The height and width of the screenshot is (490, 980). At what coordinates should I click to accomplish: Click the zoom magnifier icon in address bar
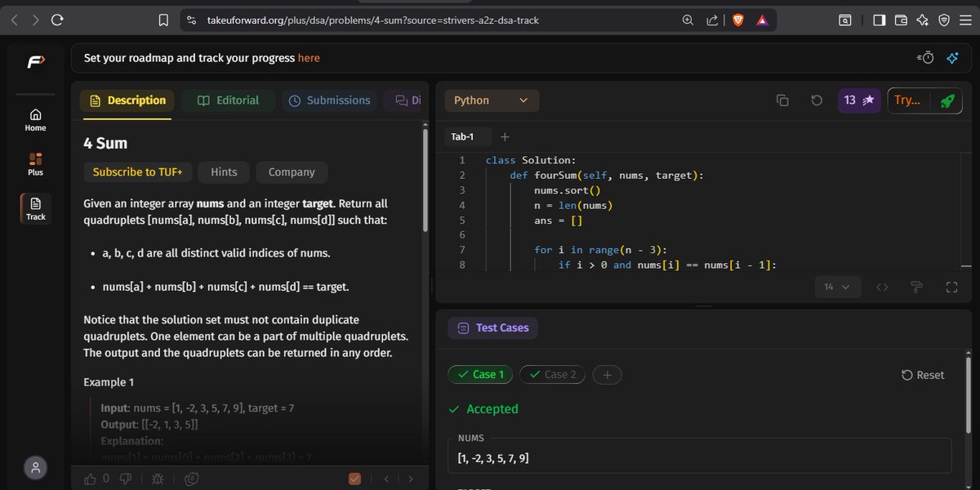point(689,20)
